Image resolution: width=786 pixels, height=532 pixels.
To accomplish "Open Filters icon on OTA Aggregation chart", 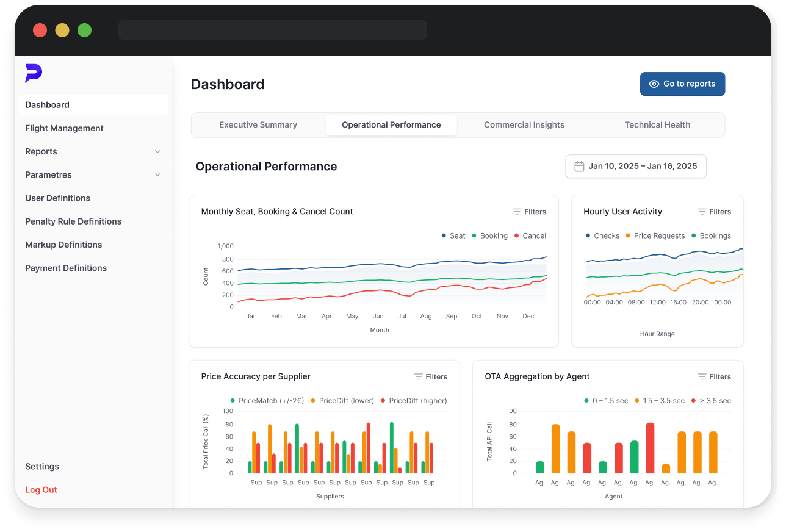I will [702, 377].
